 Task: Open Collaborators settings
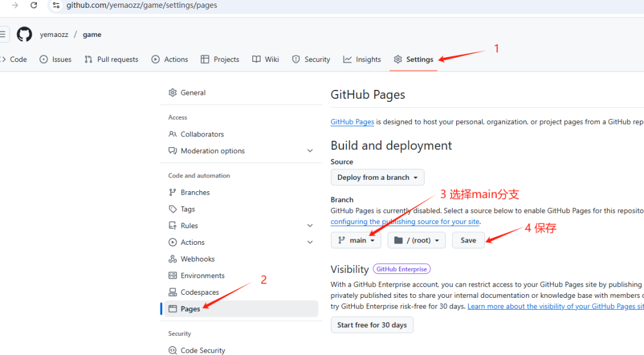coord(241,134)
